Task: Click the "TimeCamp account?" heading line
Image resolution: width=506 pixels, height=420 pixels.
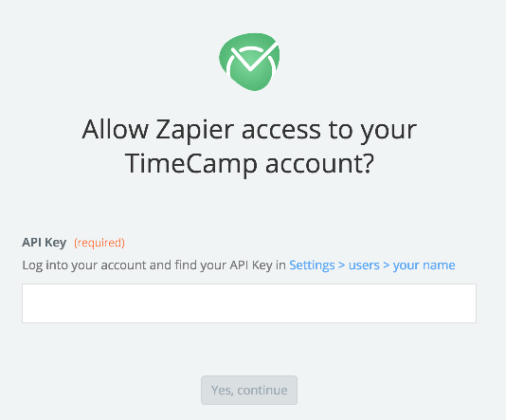Action: point(249,163)
